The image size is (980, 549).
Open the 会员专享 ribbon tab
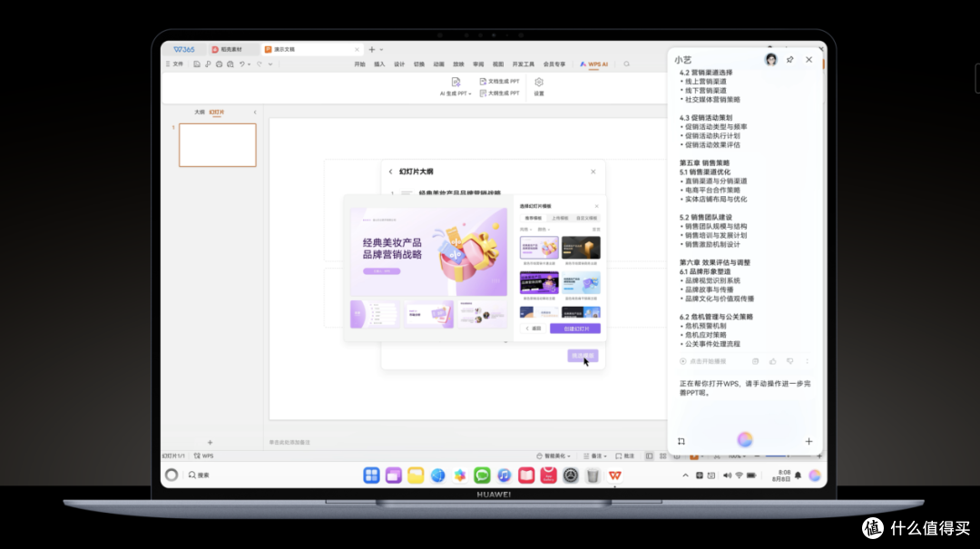pyautogui.click(x=554, y=64)
